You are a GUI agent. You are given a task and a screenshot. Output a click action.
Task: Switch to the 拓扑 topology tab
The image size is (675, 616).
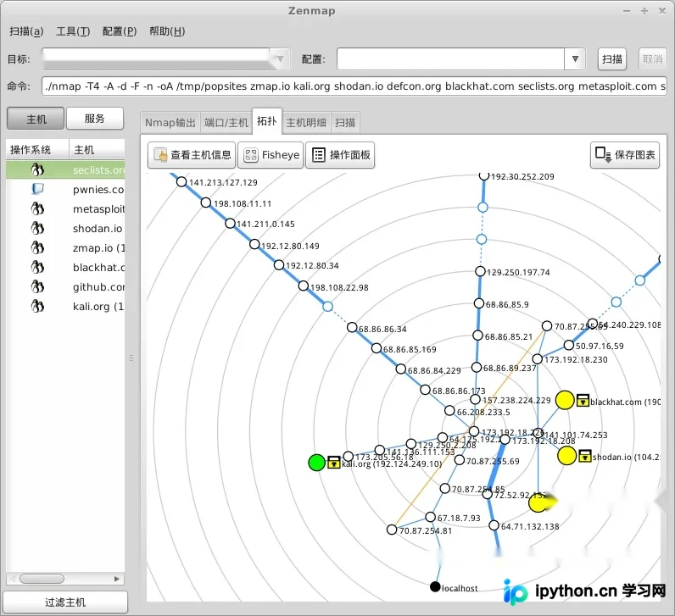point(266,121)
